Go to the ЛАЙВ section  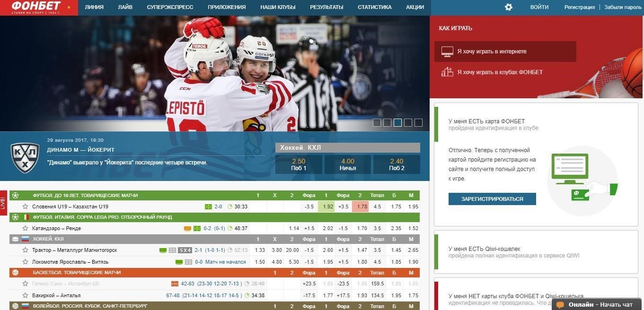(x=125, y=8)
